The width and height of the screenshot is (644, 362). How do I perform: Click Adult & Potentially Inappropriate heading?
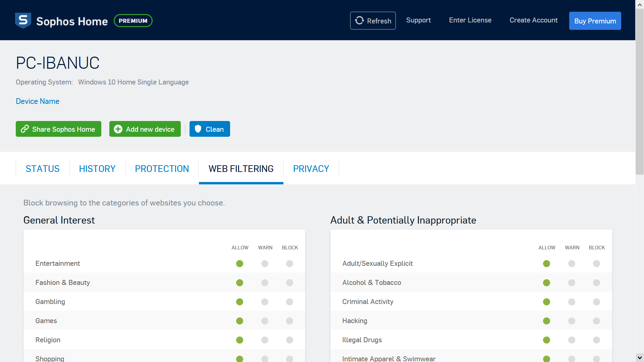click(x=403, y=220)
